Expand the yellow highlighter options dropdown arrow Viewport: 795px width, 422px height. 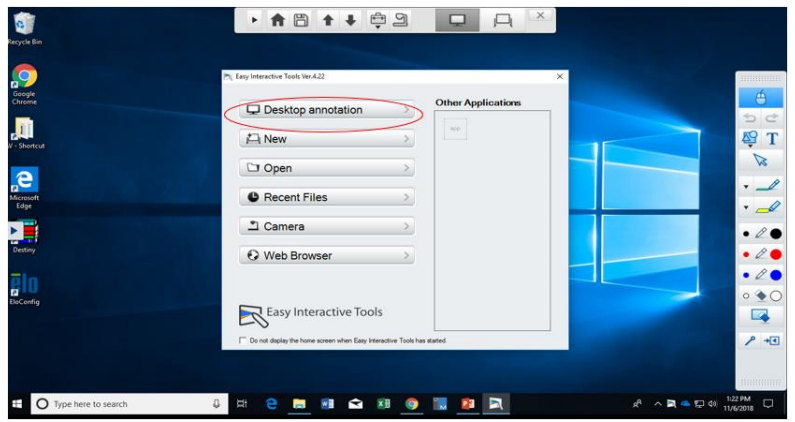pos(745,208)
